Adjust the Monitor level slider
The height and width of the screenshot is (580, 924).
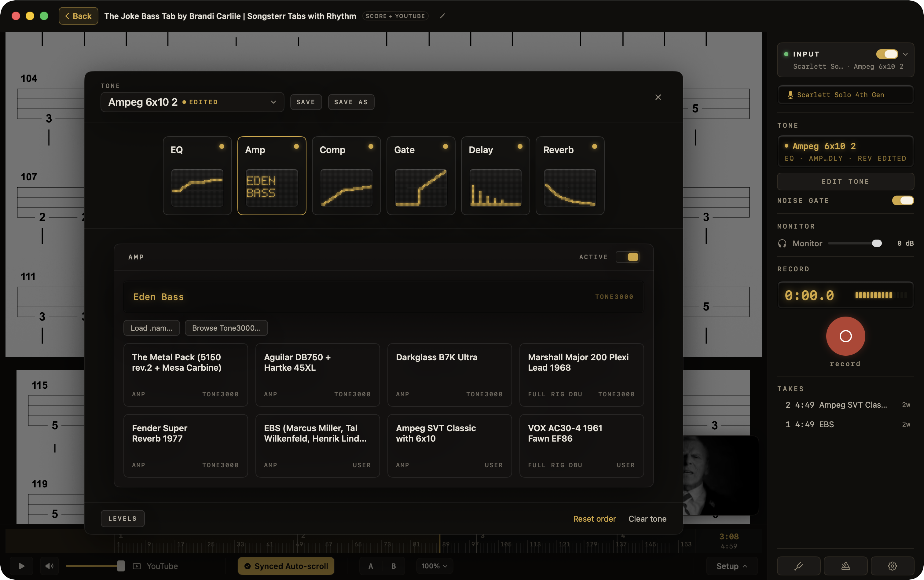855,244
